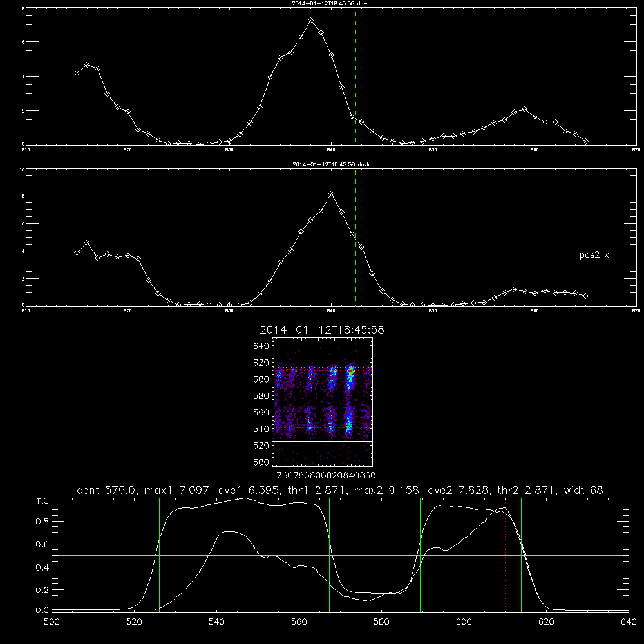This screenshot has width=644, height=644.
Task: Select the 'pos2 x' label in dusk plot
Action: click(594, 255)
